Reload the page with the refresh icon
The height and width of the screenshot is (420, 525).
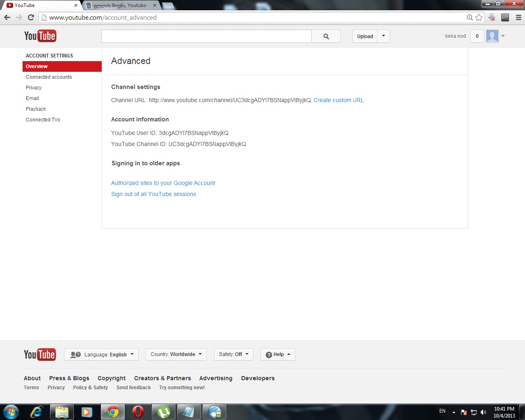coord(31,17)
